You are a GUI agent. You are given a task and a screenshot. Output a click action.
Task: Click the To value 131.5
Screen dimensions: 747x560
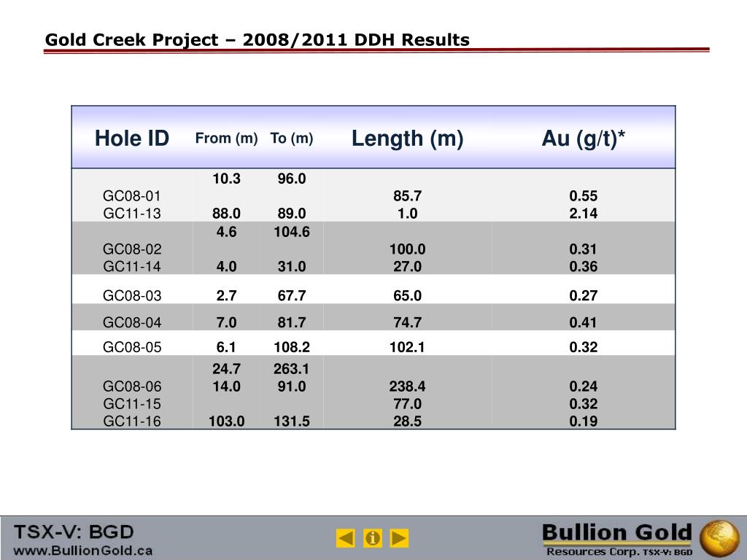coord(292,421)
